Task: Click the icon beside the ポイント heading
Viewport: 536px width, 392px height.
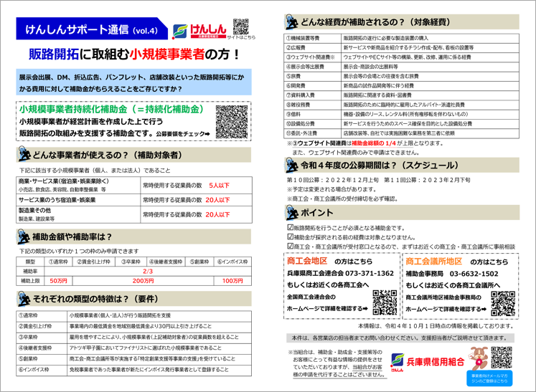Action: (x=291, y=212)
